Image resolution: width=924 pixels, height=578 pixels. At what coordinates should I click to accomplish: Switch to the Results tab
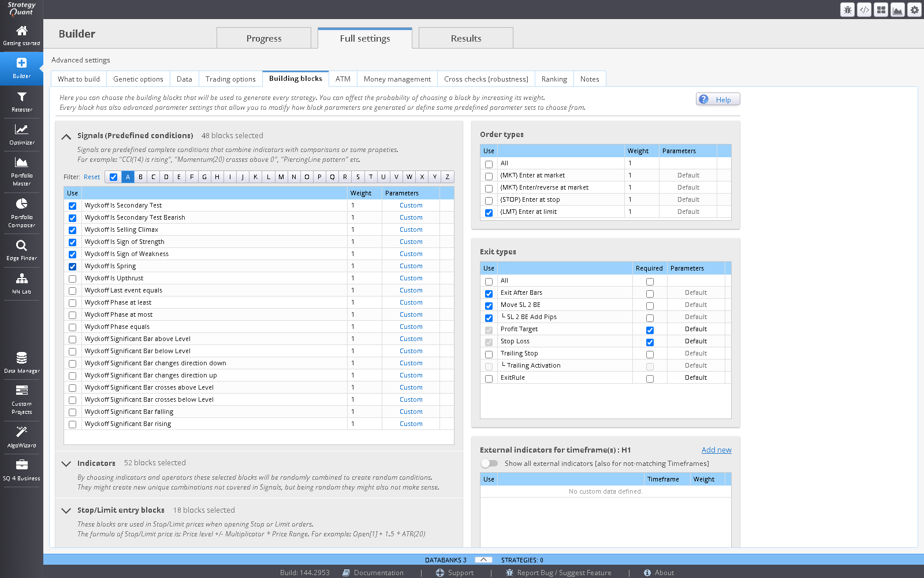tap(466, 38)
